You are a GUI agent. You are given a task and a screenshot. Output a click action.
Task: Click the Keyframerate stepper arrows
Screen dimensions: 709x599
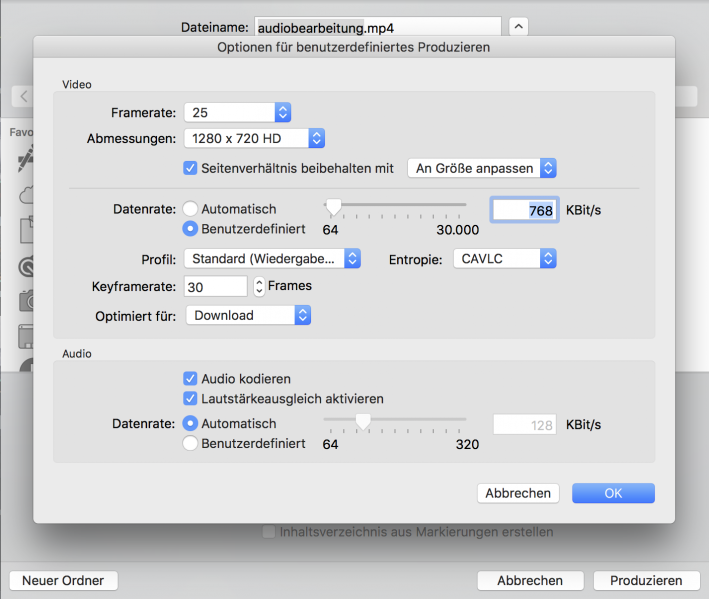(x=259, y=287)
